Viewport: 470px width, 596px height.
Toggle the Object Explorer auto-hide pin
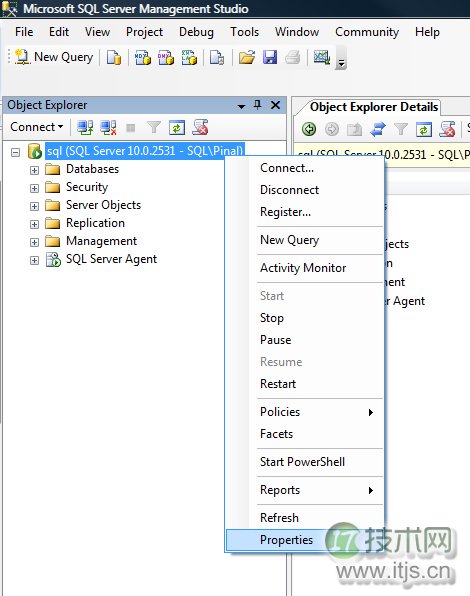(258, 105)
